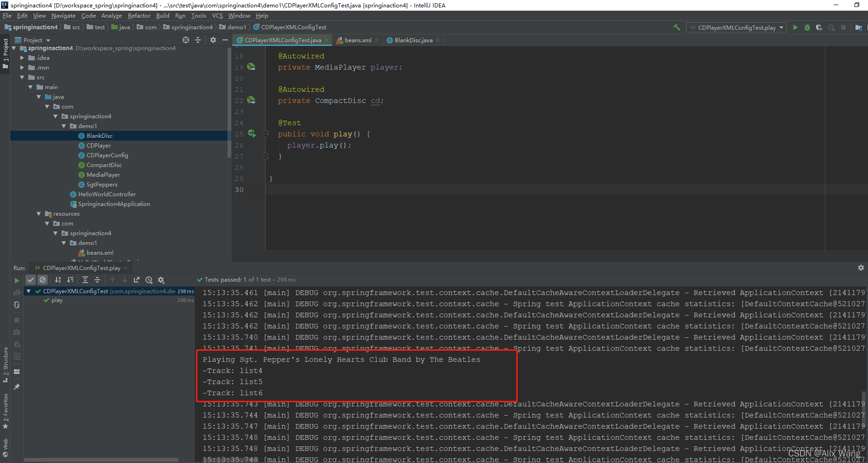The height and width of the screenshot is (463, 868).
Task: Expand the .mvn folder in Project tree
Action: (x=22, y=68)
